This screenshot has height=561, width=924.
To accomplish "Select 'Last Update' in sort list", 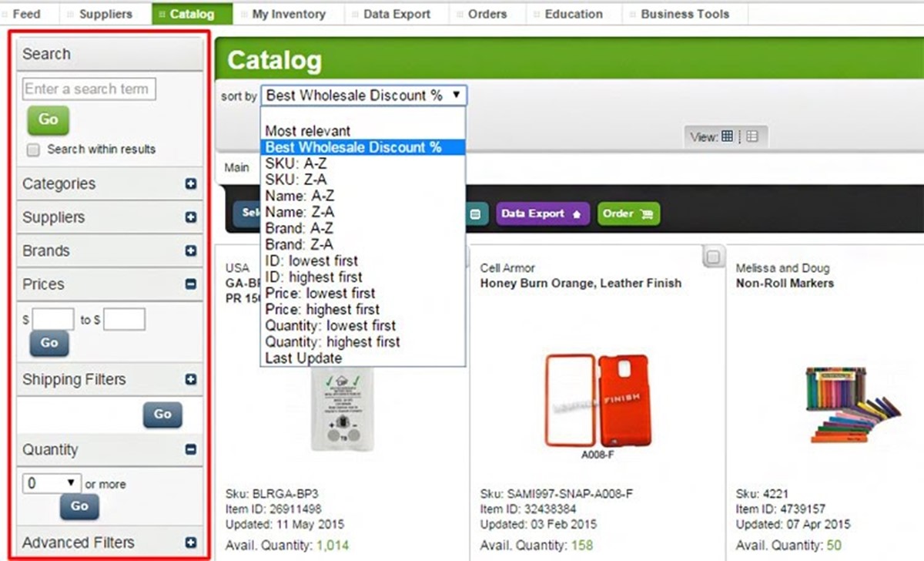I will (x=303, y=358).
